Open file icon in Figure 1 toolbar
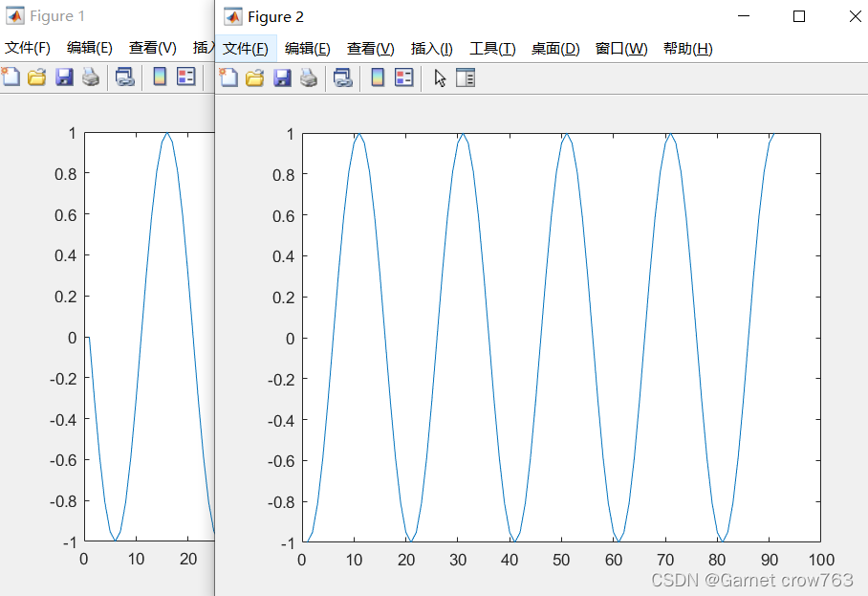This screenshot has height=596, width=868. pyautogui.click(x=37, y=77)
